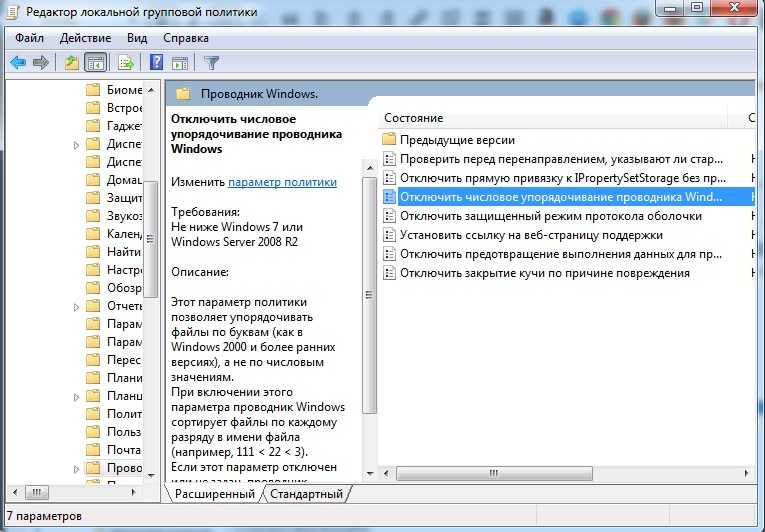Click the policy icon beside Отключить предотвращение выполнения

[x=389, y=254]
